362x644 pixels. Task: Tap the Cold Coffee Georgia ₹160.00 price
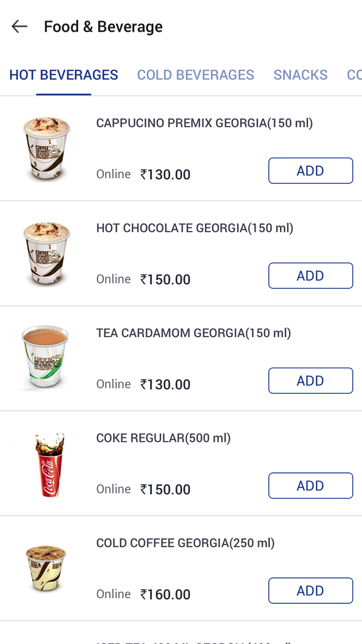click(x=165, y=594)
